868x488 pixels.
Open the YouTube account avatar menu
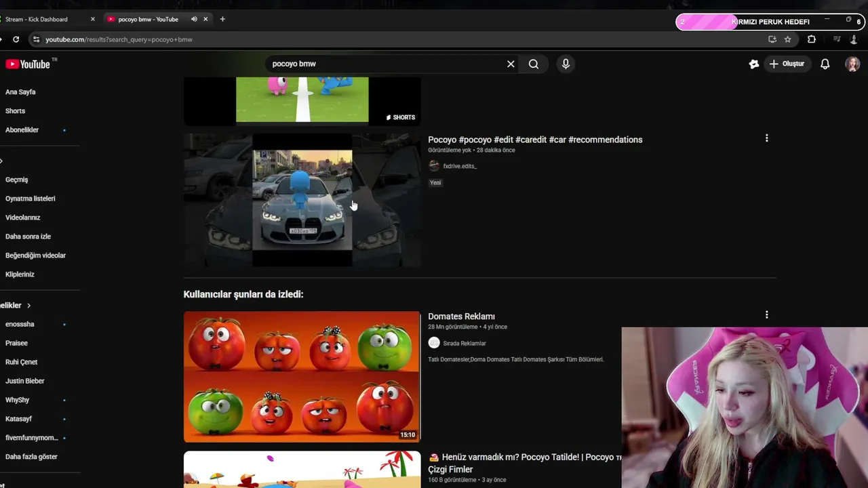[852, 64]
